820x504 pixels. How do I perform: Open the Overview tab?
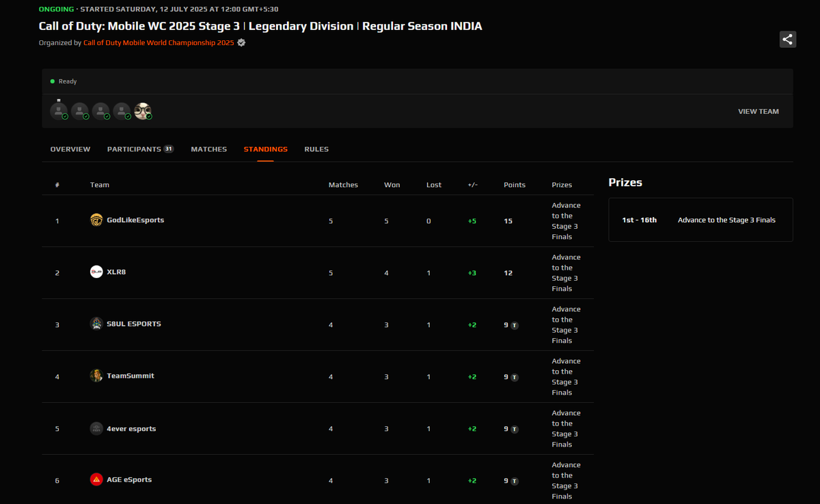70,149
